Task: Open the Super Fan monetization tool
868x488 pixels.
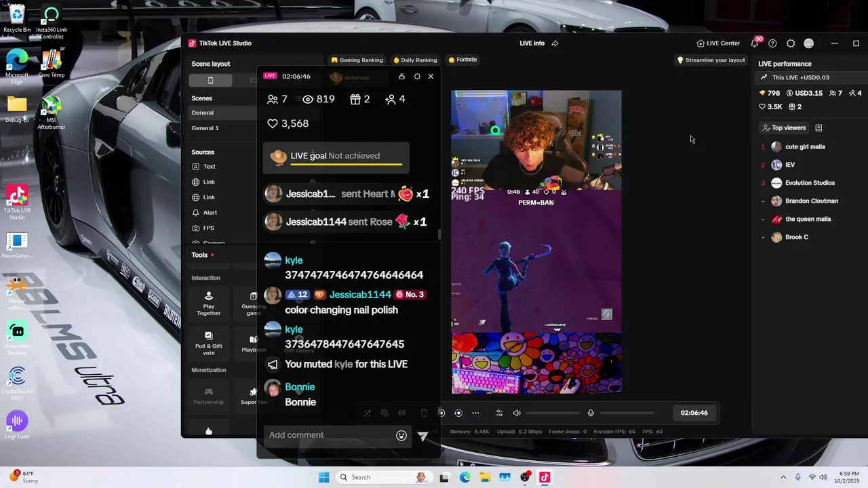Action: 253,396
